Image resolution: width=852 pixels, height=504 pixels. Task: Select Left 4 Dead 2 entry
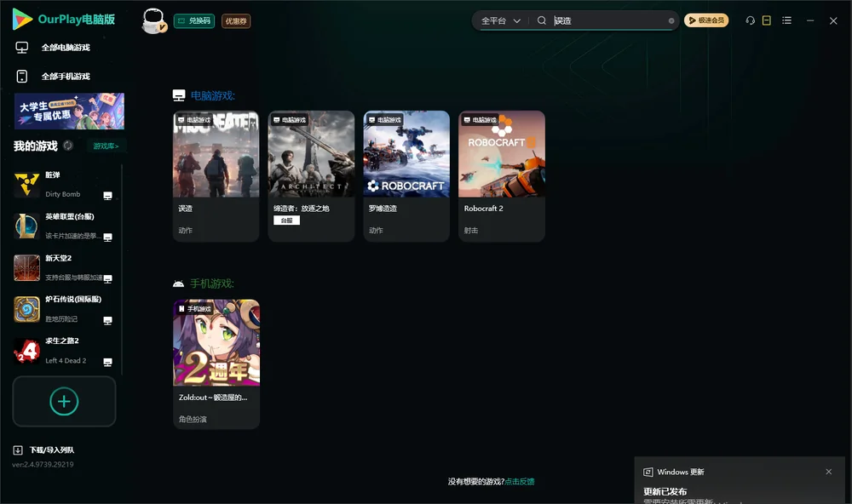point(64,351)
